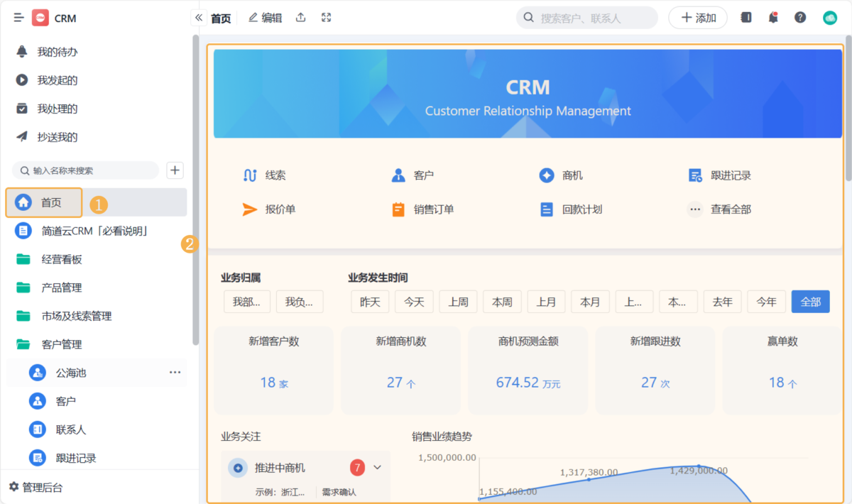Open 管理后台 settings at bottom

35,487
